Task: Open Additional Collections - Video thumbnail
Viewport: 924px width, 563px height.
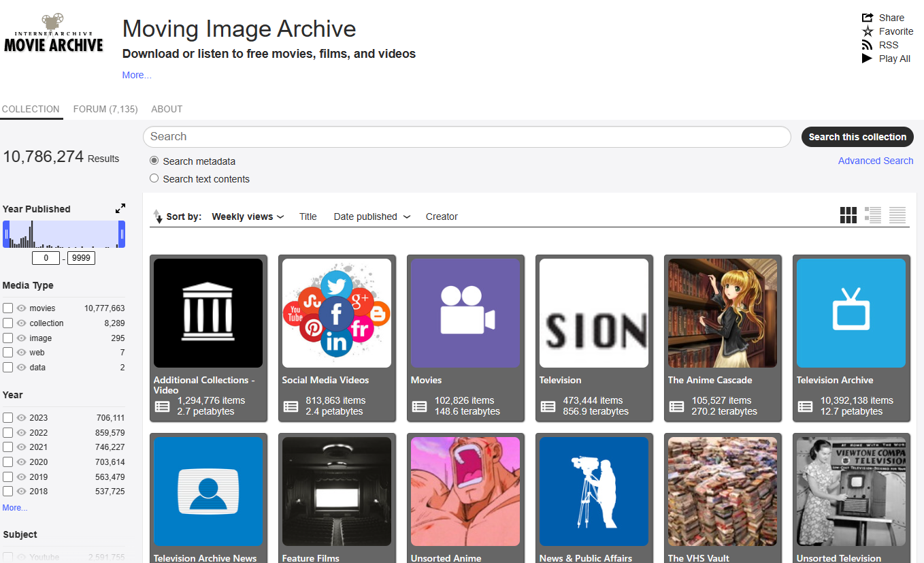Action: pyautogui.click(x=208, y=313)
